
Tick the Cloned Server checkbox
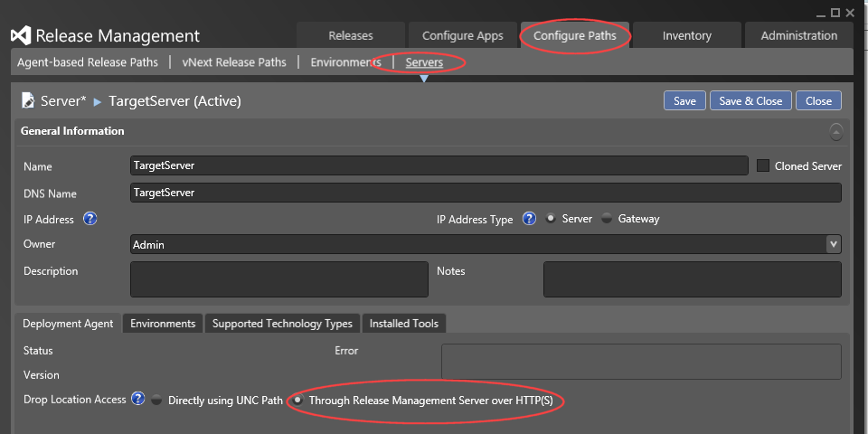763,165
